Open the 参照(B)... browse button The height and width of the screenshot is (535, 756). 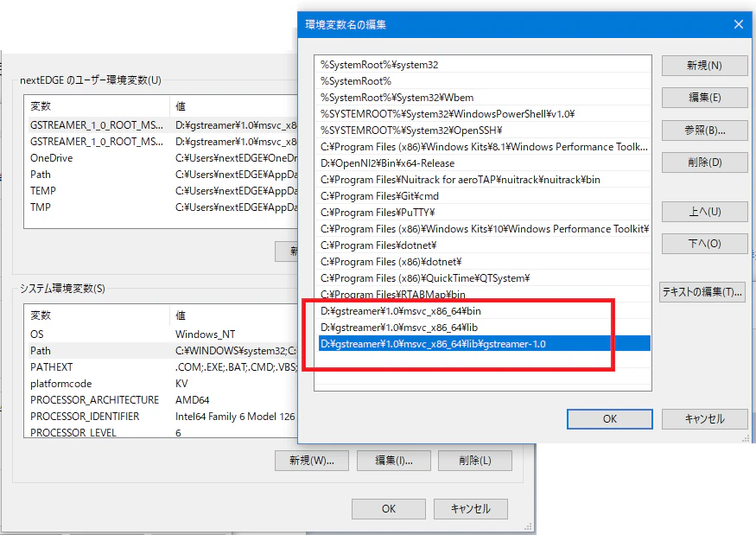click(704, 131)
